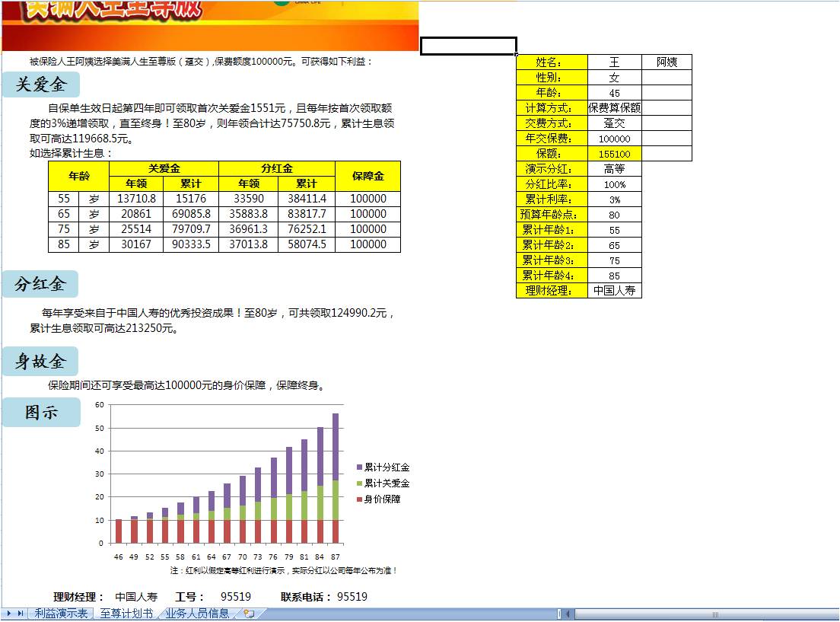The height and width of the screenshot is (622, 840).
Task: Click the 姓名 label cell
Action: point(552,62)
